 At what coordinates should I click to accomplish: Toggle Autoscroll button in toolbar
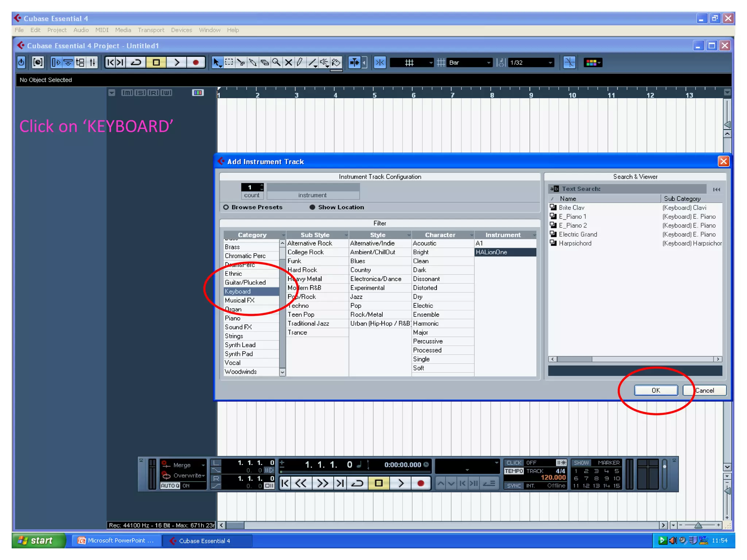tap(355, 63)
